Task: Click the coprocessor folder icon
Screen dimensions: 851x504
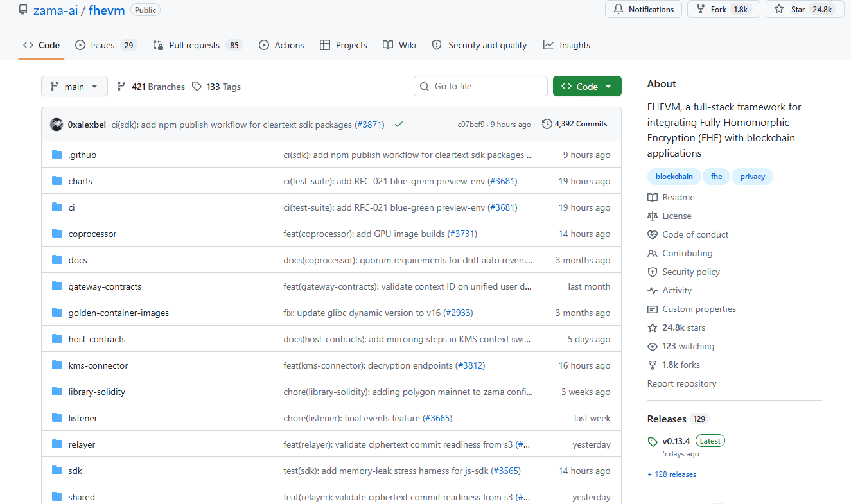Action: 57,234
